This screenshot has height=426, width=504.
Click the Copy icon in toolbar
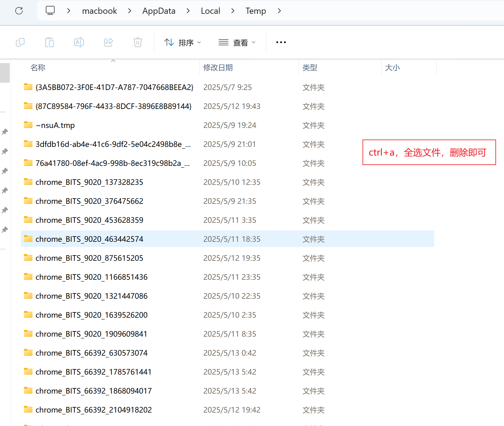[x=20, y=42]
